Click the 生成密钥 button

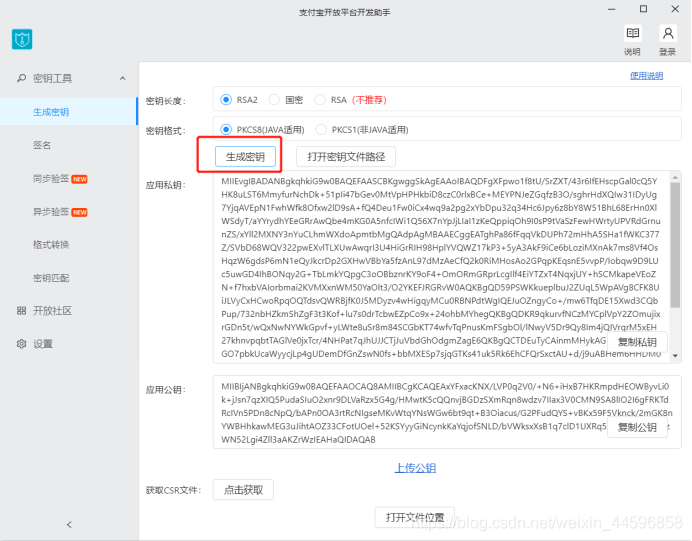245,157
